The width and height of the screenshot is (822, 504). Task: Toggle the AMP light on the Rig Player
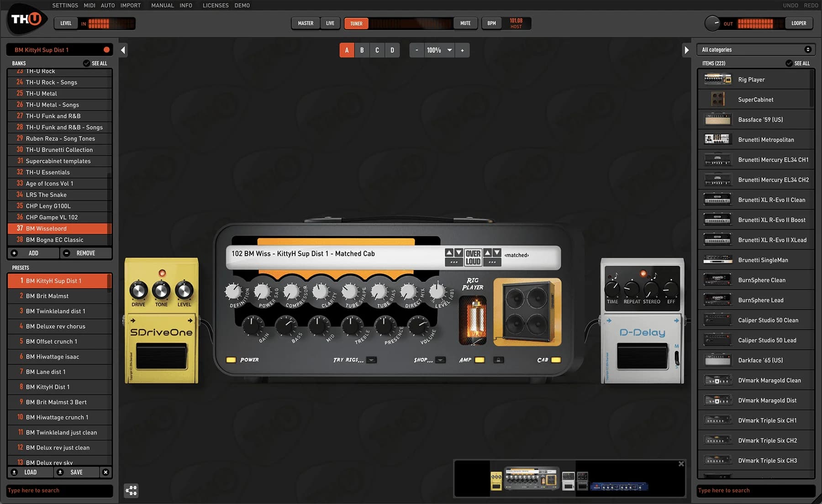tap(479, 360)
